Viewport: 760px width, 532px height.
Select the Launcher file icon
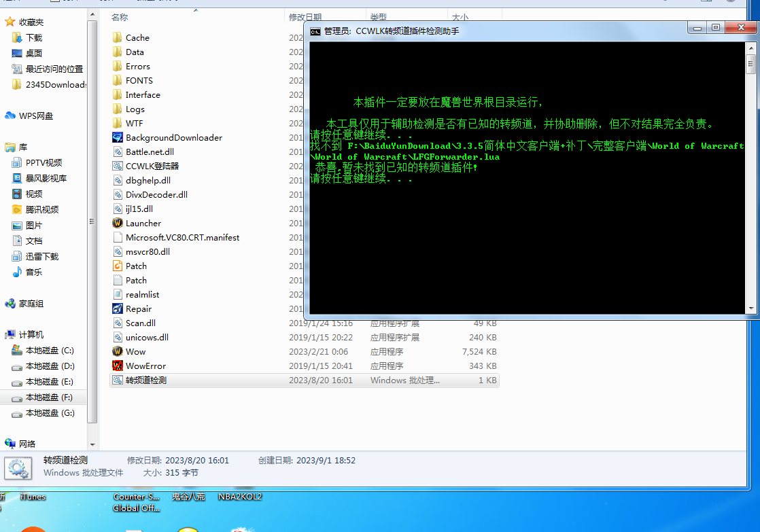click(x=118, y=223)
